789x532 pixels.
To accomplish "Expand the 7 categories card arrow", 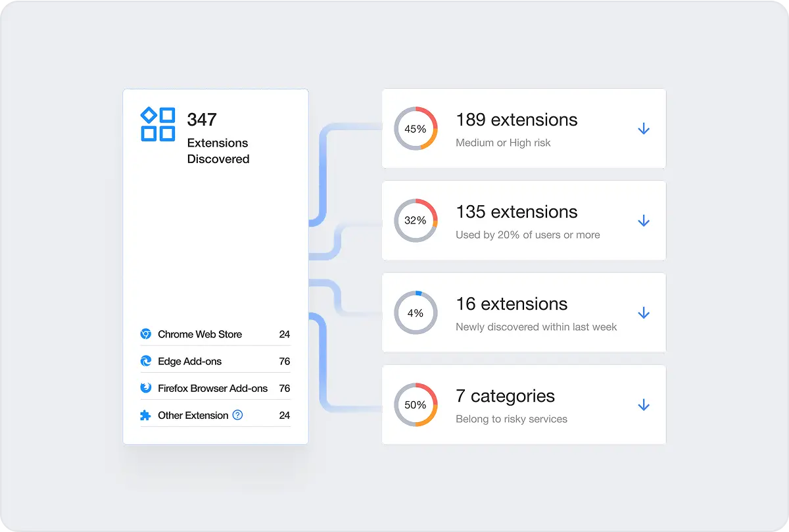I will tap(644, 405).
